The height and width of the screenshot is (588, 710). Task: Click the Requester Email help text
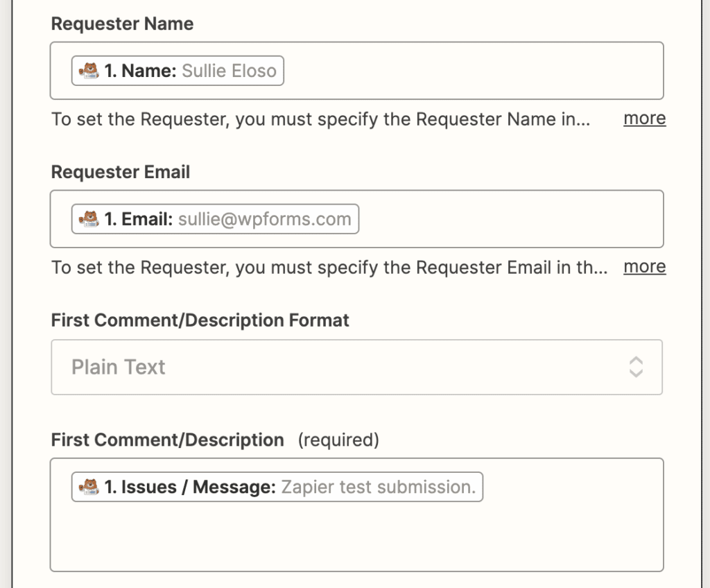click(x=329, y=268)
